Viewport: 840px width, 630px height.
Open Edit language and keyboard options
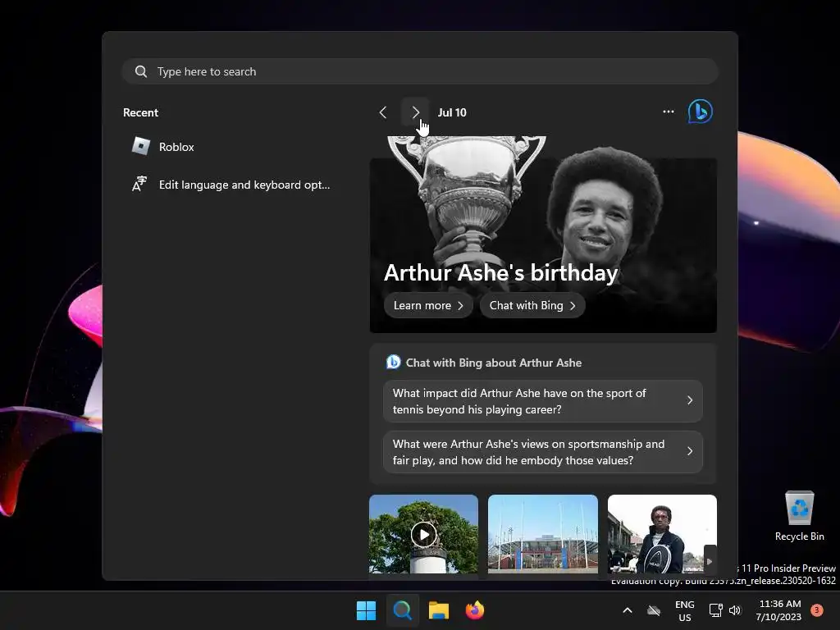pyautogui.click(x=231, y=185)
